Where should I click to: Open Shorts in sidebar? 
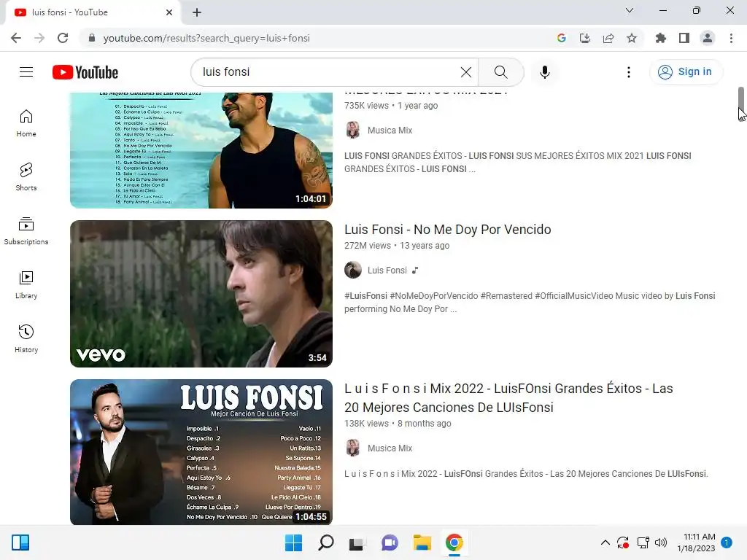(x=26, y=176)
